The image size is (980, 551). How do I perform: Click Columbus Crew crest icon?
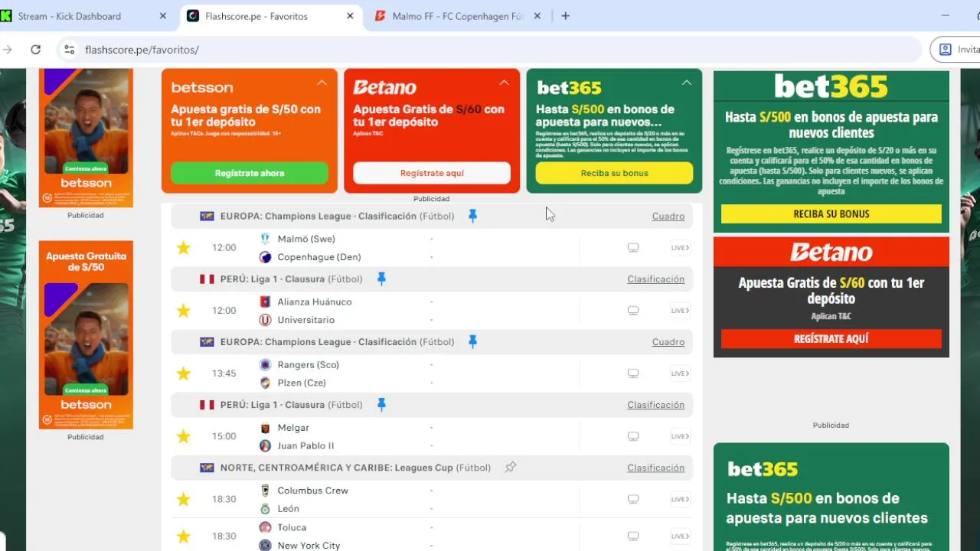tap(265, 491)
